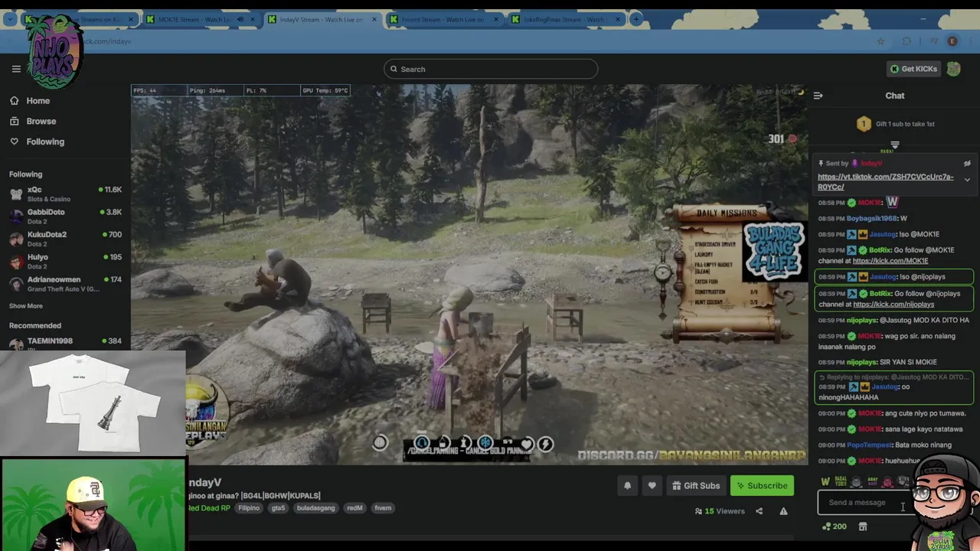Open Hulyo channel in Following list
This screenshot has width=980, height=551.
(x=65, y=261)
